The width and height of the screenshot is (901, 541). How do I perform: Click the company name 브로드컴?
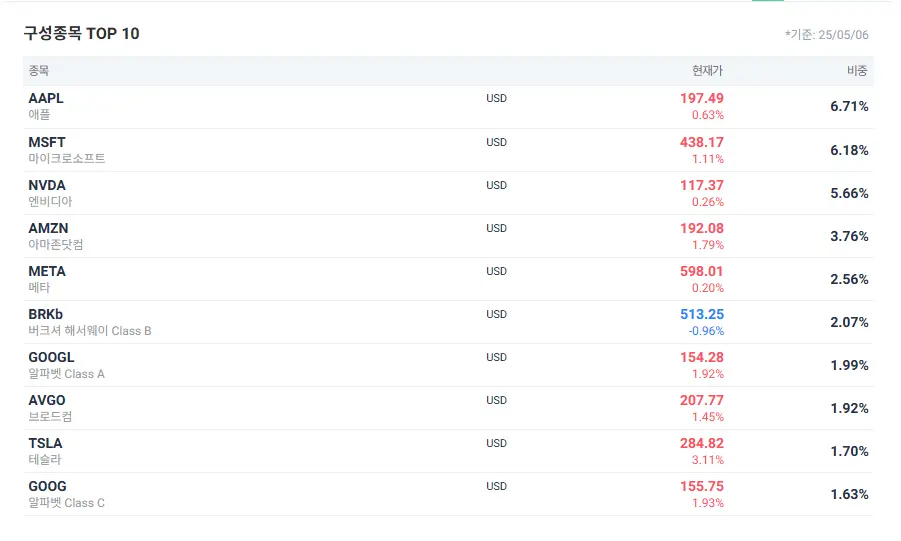tap(50, 416)
